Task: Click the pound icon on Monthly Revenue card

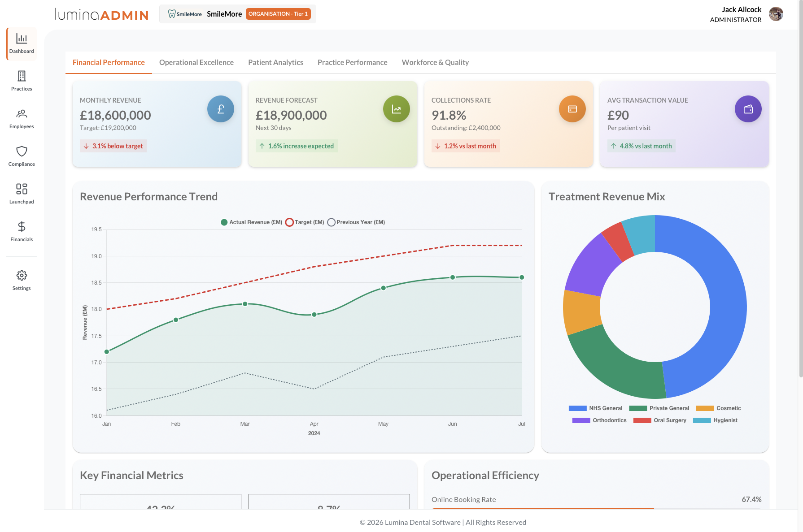Action: (x=220, y=108)
